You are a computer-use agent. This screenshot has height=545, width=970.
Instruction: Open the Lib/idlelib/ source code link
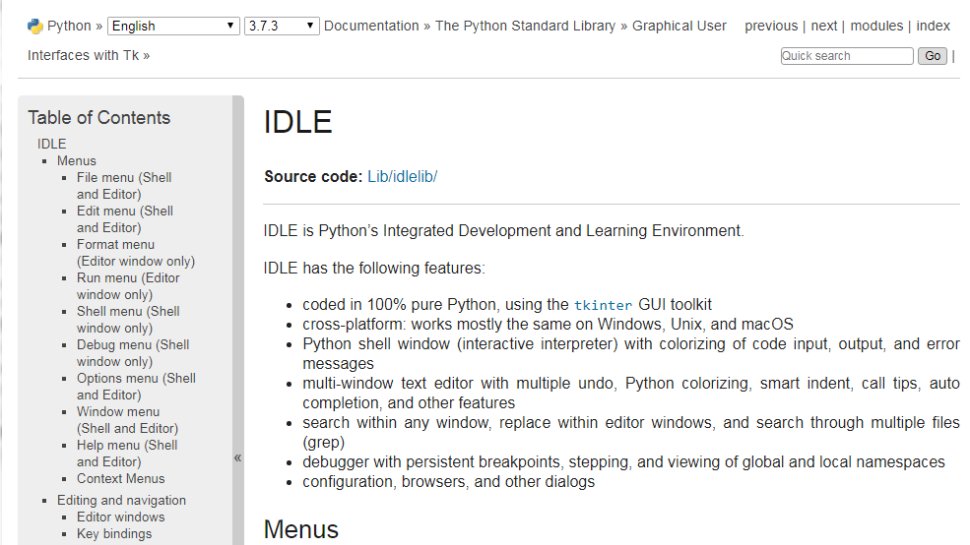click(402, 176)
